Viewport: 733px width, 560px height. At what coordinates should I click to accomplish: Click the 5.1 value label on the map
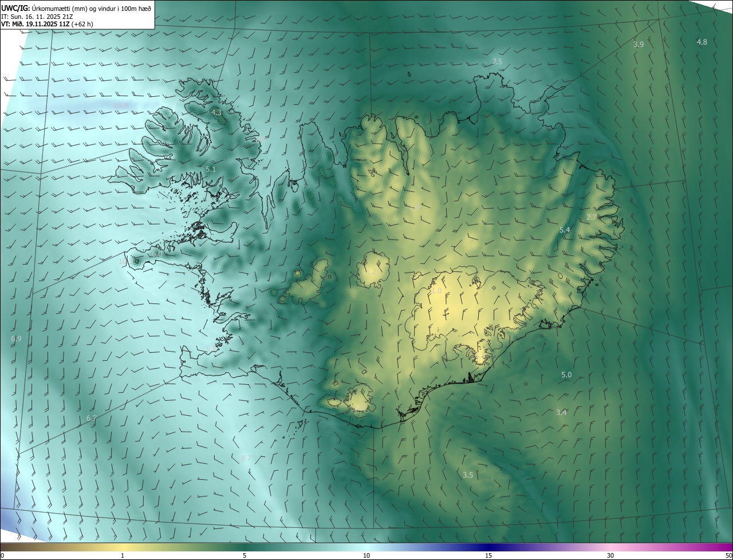point(211,169)
